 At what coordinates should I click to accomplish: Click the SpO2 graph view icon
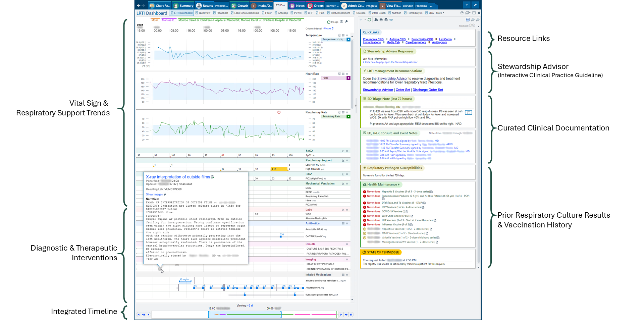tap(343, 151)
